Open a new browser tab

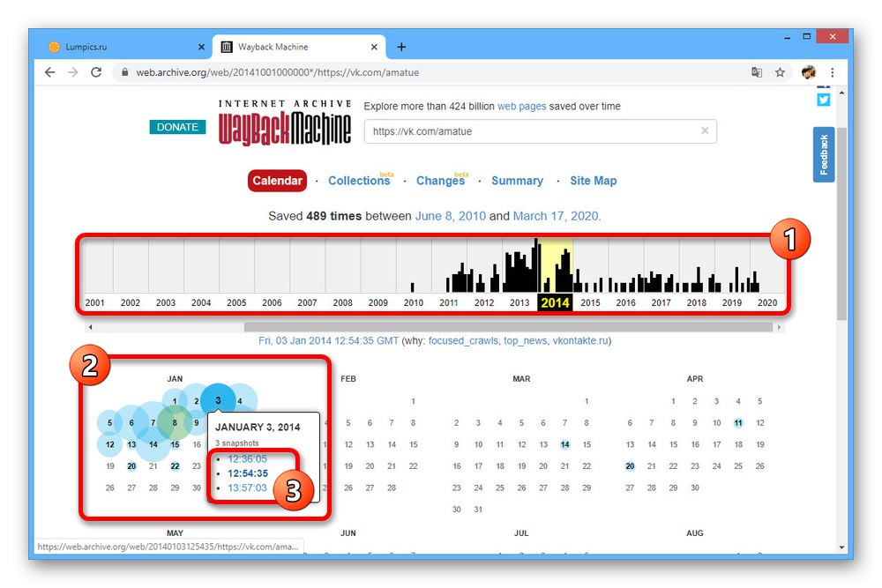401,48
